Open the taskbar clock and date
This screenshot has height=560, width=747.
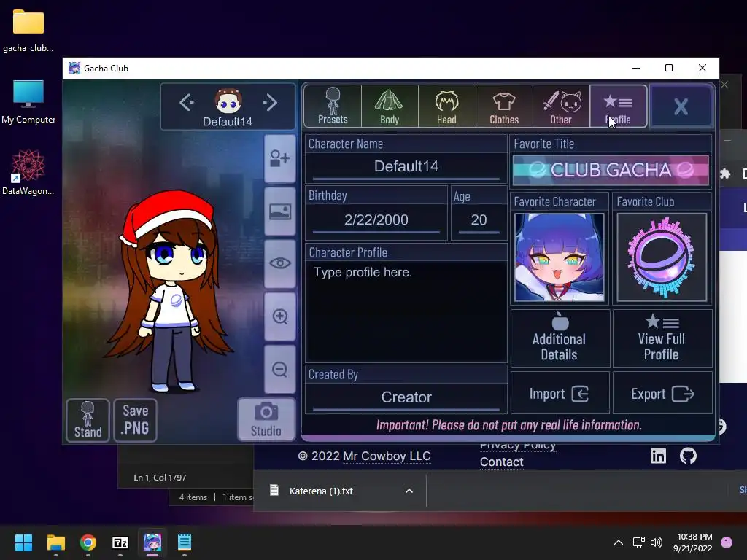693,542
